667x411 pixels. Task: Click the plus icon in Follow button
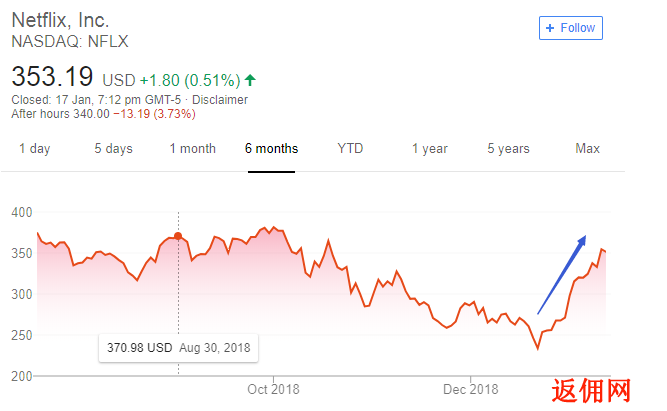point(550,28)
